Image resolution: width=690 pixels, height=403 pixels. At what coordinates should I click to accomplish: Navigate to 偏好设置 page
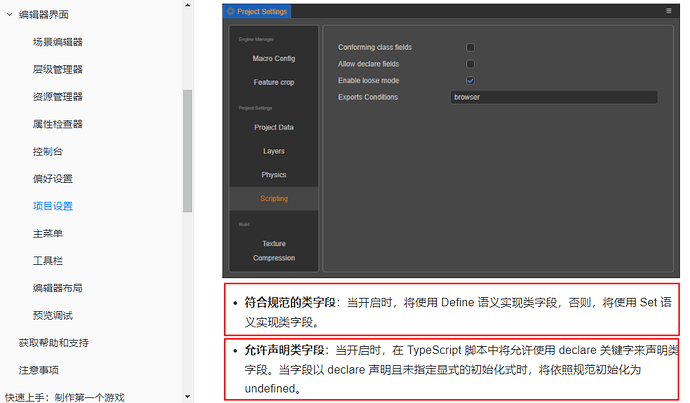point(53,179)
